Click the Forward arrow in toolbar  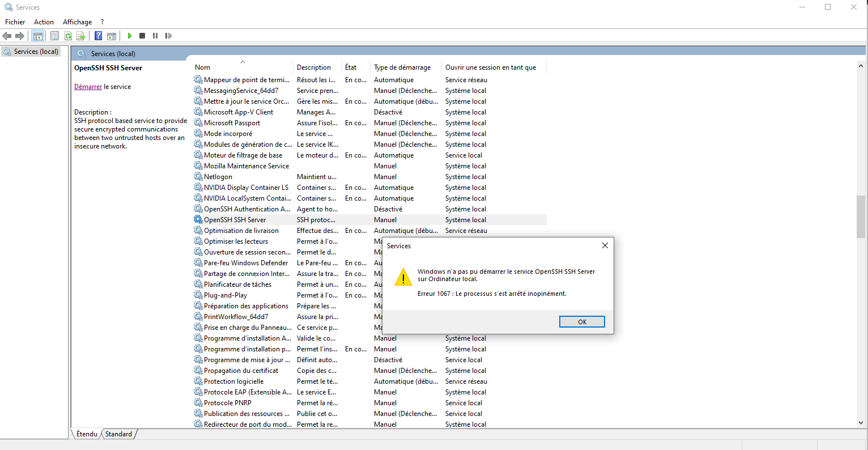click(x=20, y=36)
